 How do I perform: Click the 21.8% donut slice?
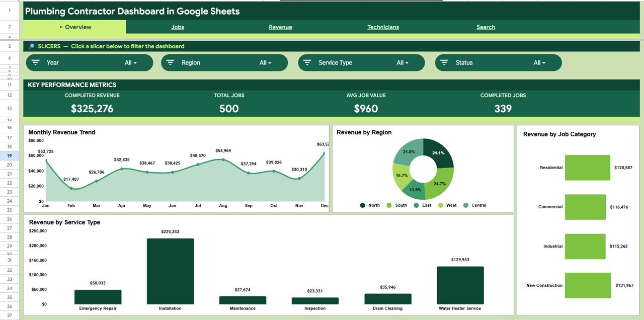[x=408, y=151]
